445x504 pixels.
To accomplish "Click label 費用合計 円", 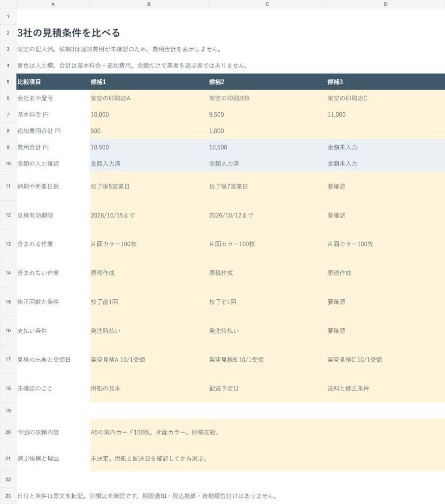I will click(33, 147).
